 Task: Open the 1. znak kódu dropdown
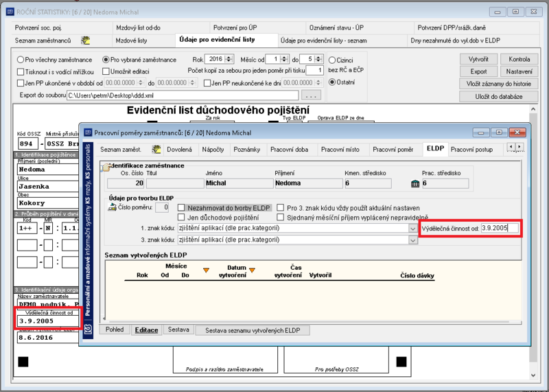(x=413, y=229)
